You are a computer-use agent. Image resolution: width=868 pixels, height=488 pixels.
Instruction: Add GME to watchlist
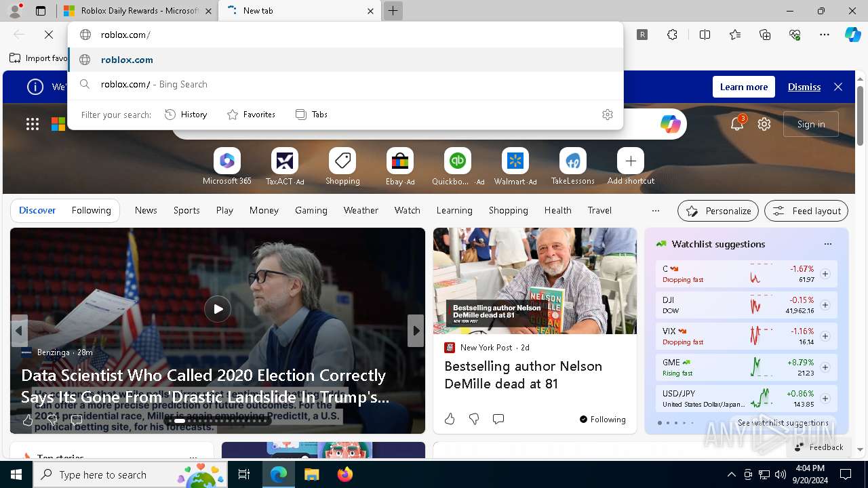825,367
